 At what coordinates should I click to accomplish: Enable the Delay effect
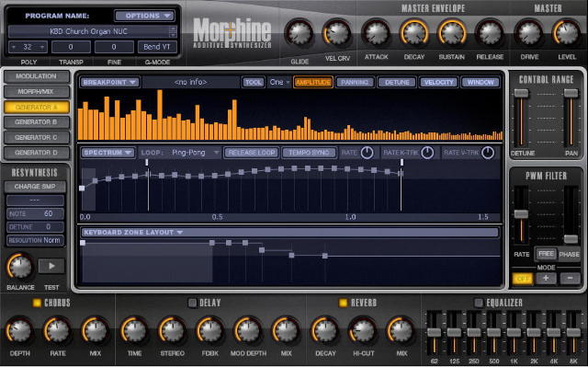(x=192, y=303)
